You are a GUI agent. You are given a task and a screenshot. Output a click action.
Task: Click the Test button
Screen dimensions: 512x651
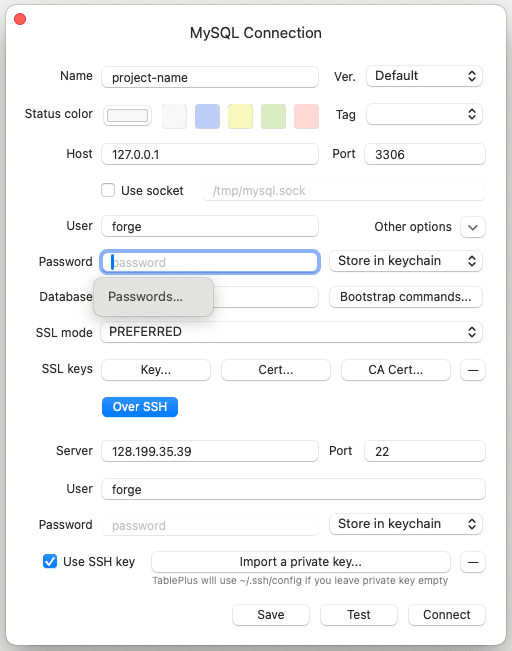pyautogui.click(x=359, y=614)
